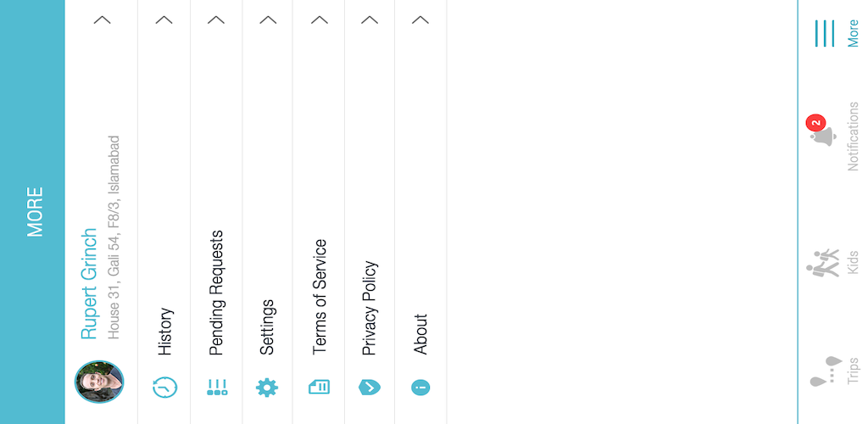Expand the chevron next to About
Image resolution: width=868 pixels, height=424 pixels.
coord(420,20)
